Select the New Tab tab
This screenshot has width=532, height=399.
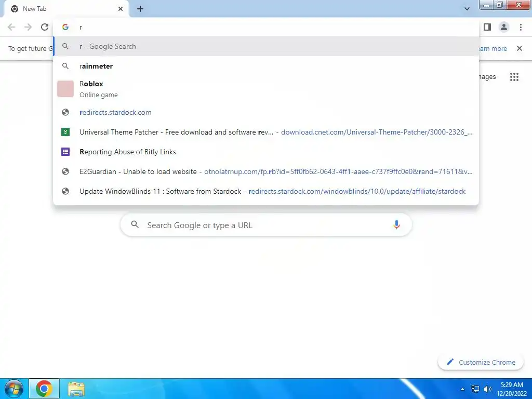(x=66, y=9)
